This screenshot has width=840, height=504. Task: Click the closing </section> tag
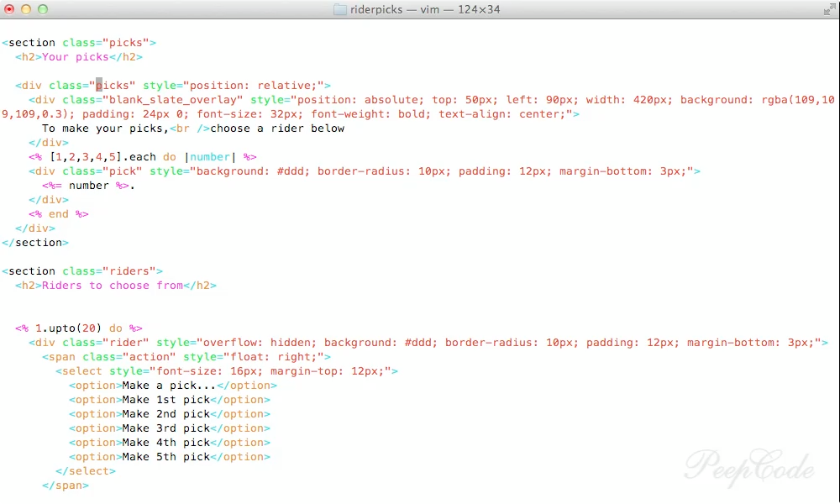(35, 243)
